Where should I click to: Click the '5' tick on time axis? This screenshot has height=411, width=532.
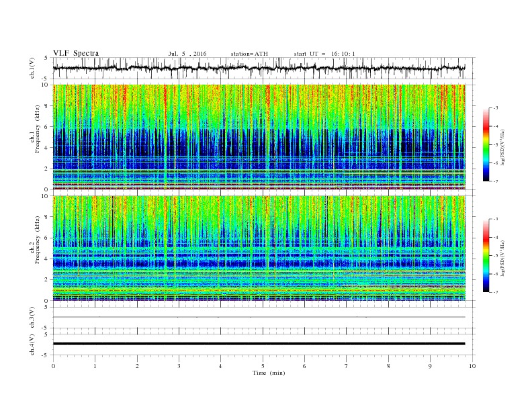point(263,366)
